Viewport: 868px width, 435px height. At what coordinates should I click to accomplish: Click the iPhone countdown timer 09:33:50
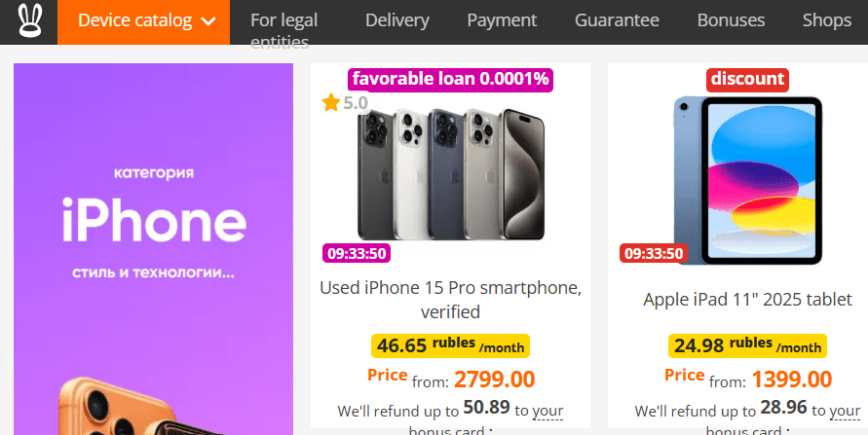356,254
